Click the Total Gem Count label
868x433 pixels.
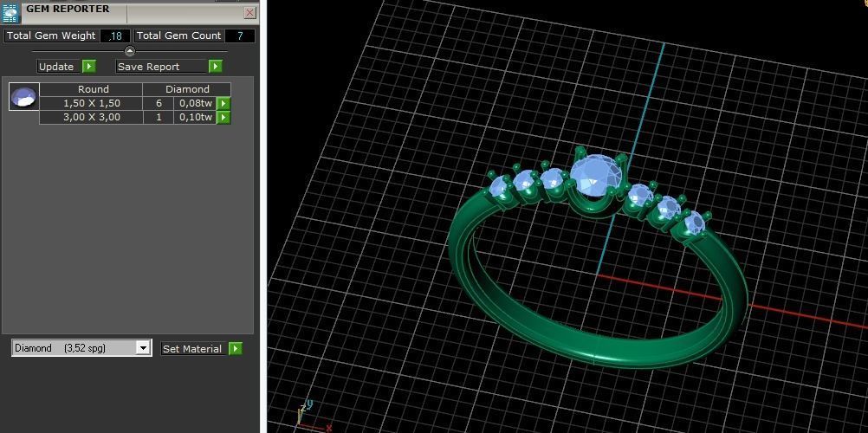coord(178,36)
